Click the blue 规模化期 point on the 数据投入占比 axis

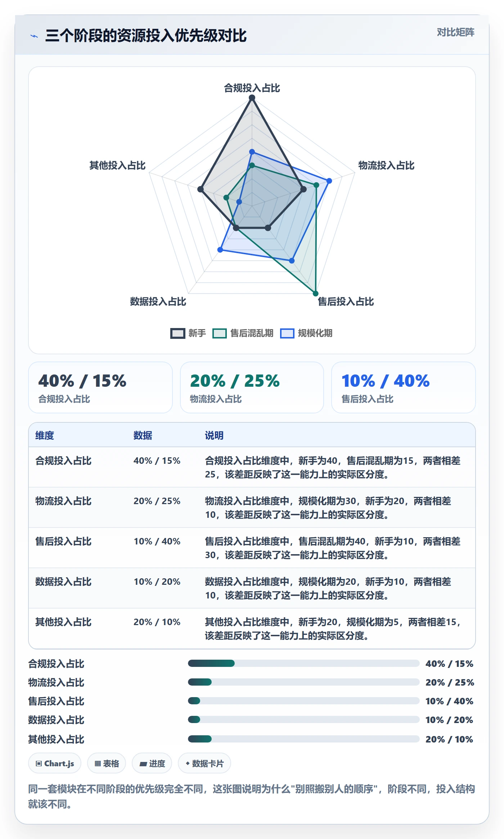tap(220, 250)
